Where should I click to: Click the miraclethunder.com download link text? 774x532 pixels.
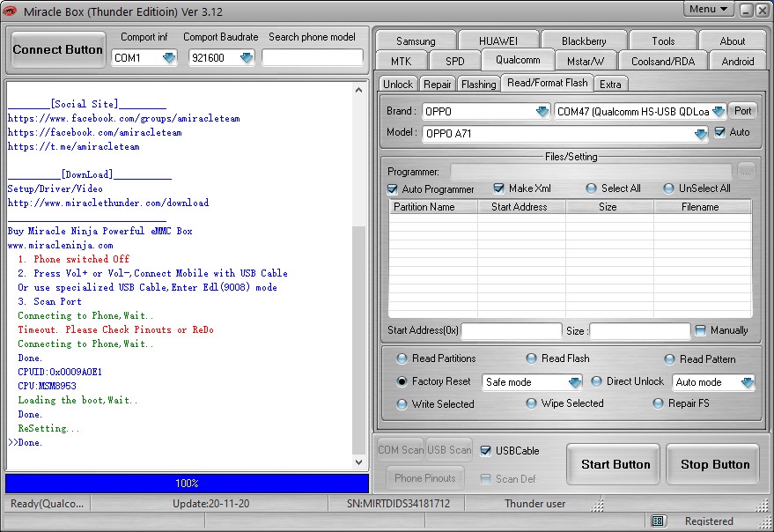point(108,203)
